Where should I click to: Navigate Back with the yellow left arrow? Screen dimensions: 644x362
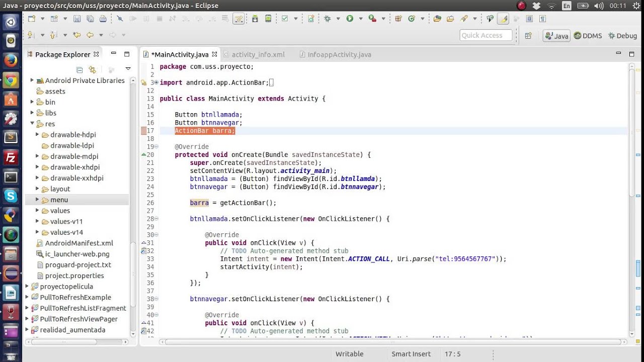tap(90, 35)
